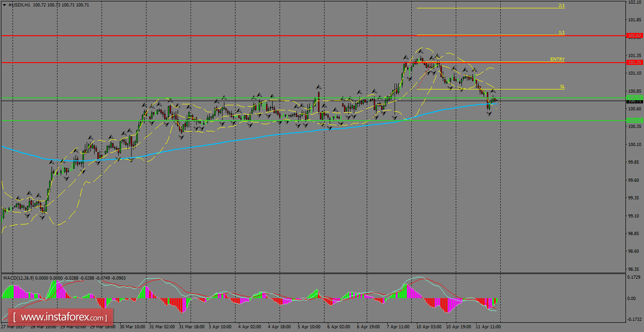Click the black triangle beside #USDX,H1 symbol

coord(5,4)
